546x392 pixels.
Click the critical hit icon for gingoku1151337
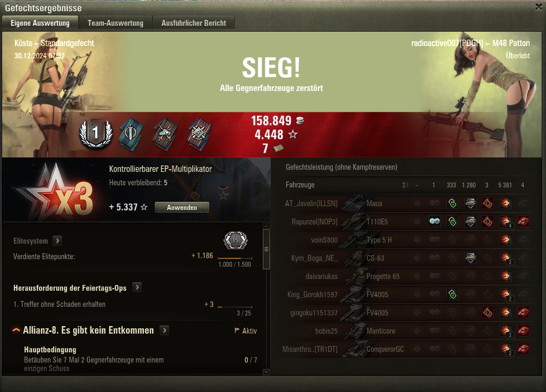pyautogui.click(x=488, y=313)
